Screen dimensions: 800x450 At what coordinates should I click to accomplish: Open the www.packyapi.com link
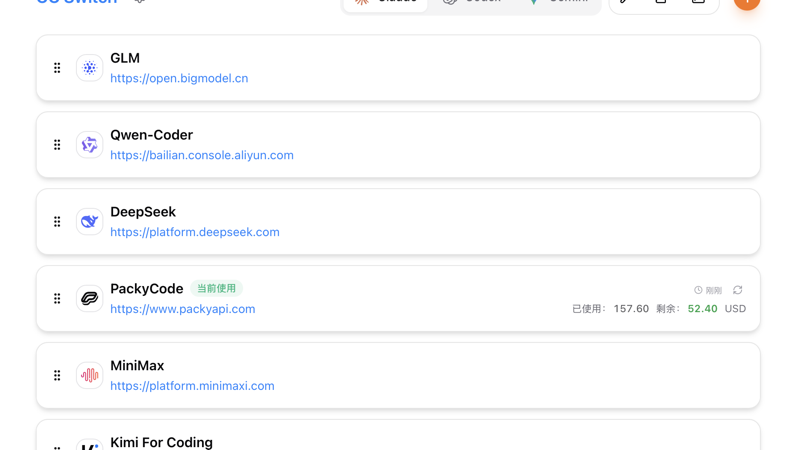pos(183,309)
